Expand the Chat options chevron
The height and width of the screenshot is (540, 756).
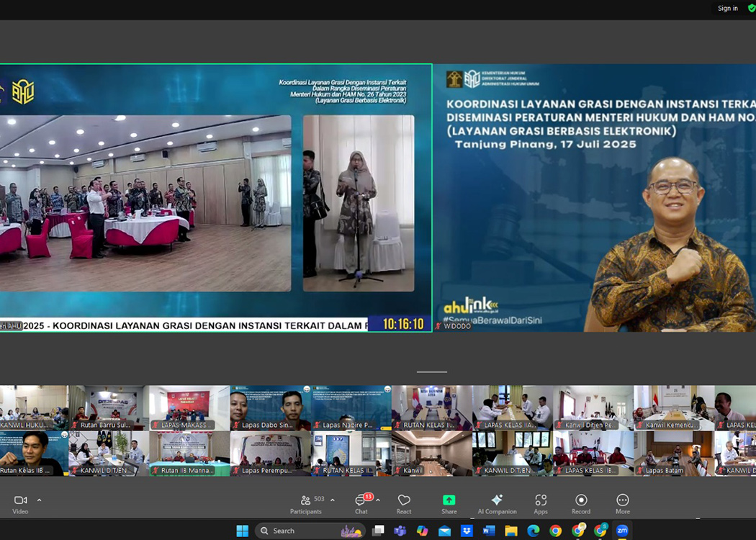[x=378, y=500]
